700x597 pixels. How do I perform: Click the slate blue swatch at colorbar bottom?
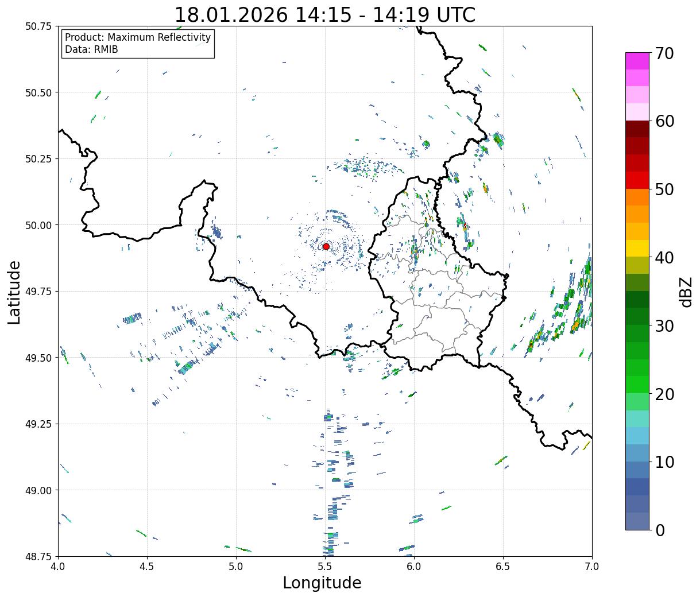637,521
